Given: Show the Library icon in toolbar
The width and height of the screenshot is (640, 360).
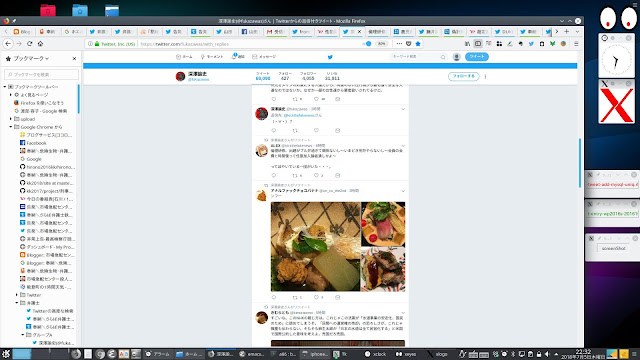Looking at the screenshot, I should pyautogui.click(x=467, y=44).
